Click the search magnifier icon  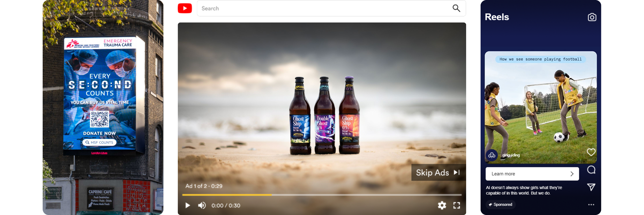point(456,8)
